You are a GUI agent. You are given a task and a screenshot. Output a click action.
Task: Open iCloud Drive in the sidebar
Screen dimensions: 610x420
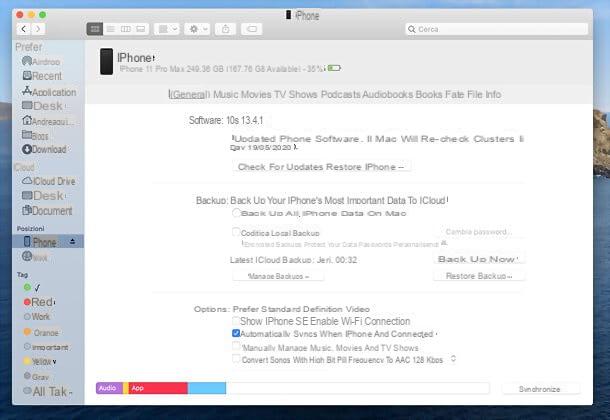click(x=49, y=181)
